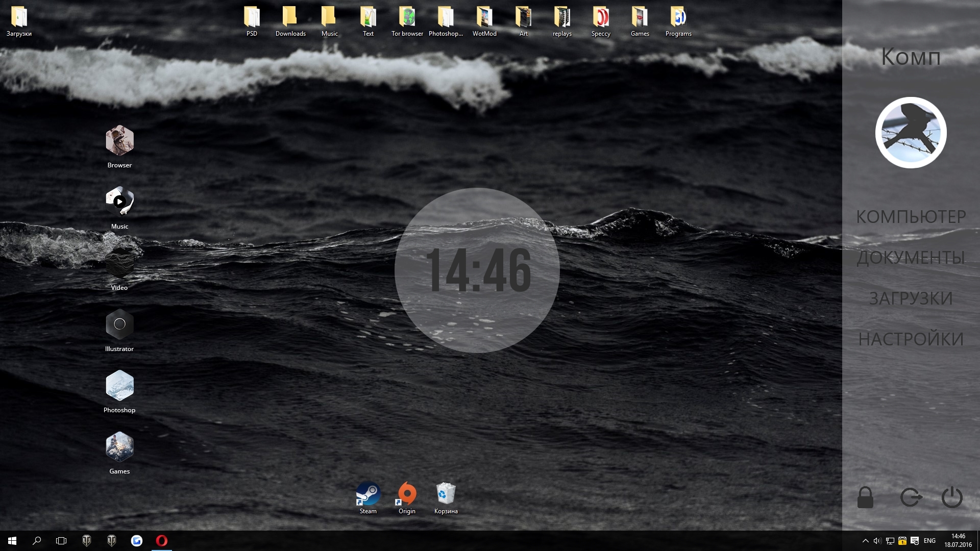This screenshot has height=551, width=980.
Task: Open the КОМПЬЮТЕР sidebar link
Action: pos(911,217)
